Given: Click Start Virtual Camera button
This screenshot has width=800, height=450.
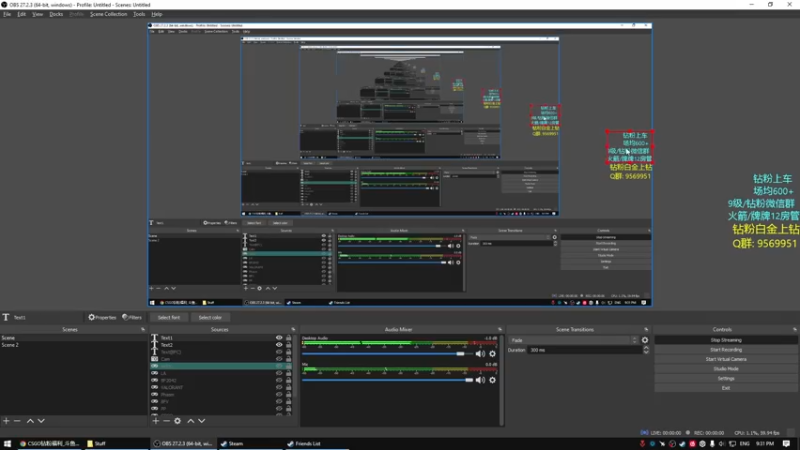Looking at the screenshot, I should click(x=726, y=359).
